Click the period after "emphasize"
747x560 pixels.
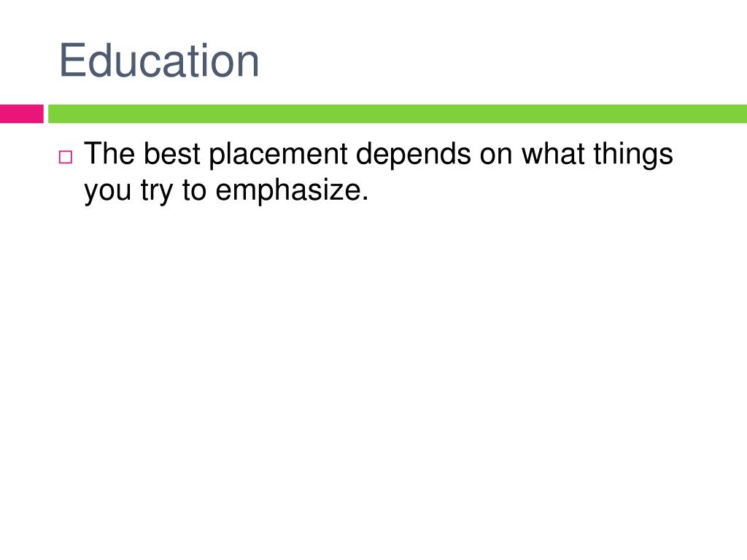365,198
